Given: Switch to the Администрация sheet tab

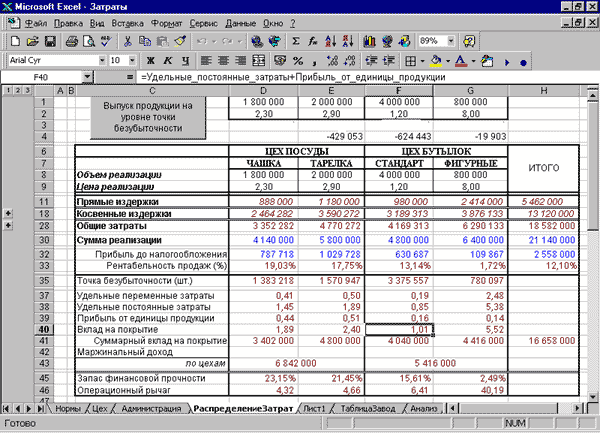Looking at the screenshot, I should tap(151, 409).
